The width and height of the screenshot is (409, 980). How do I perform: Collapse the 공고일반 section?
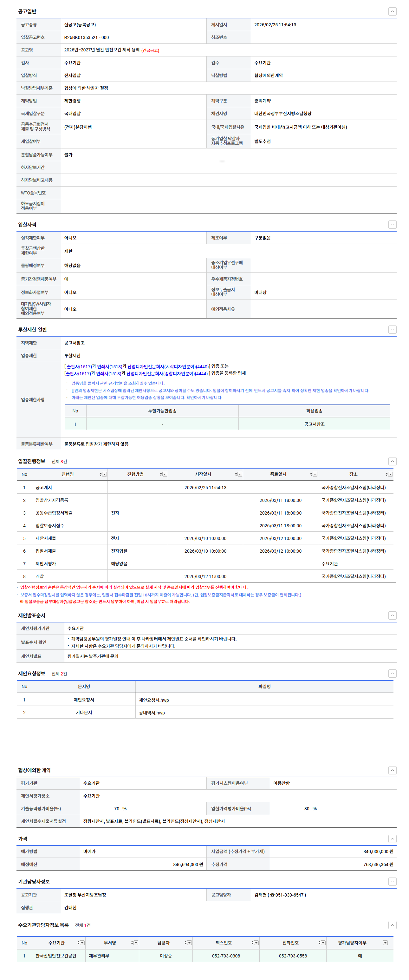pyautogui.click(x=392, y=11)
